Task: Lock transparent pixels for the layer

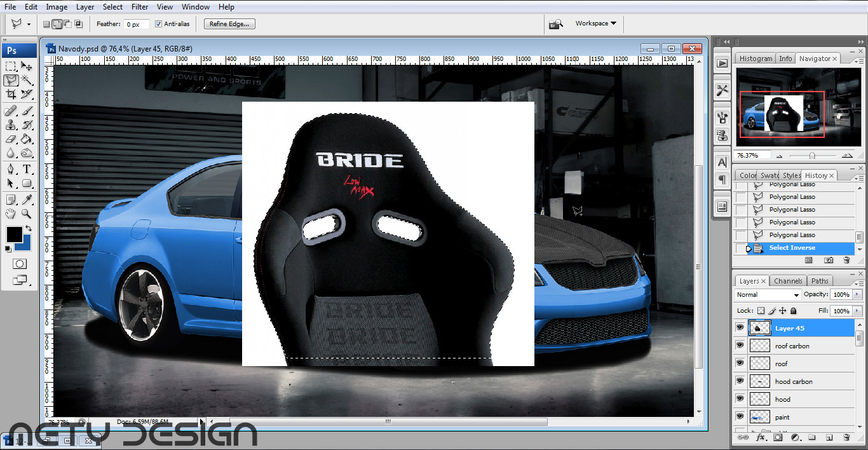Action: click(761, 311)
